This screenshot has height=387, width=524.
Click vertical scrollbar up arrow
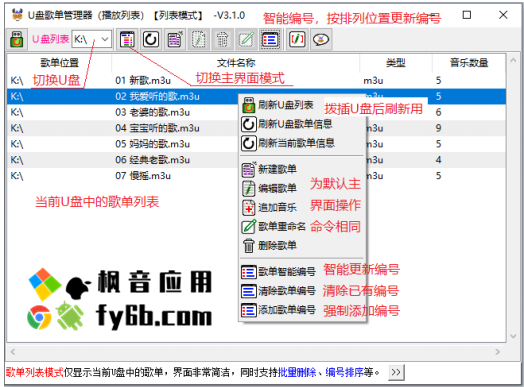(513, 60)
